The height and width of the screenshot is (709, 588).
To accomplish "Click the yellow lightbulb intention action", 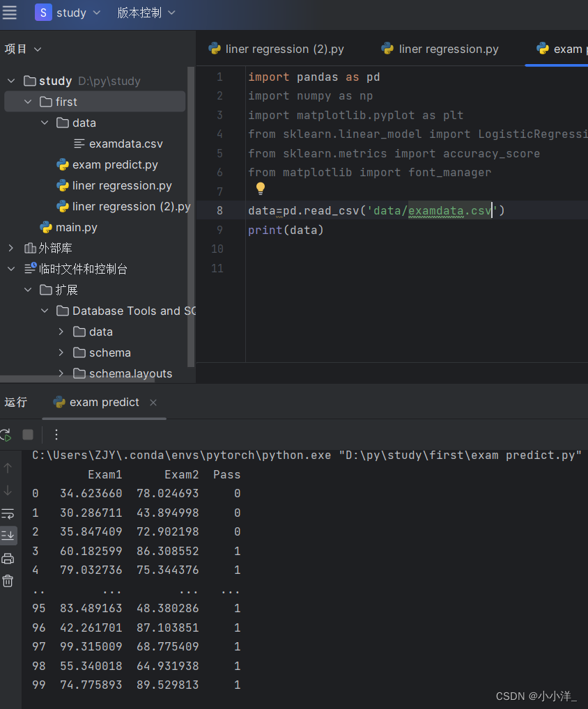I will pyautogui.click(x=260, y=188).
